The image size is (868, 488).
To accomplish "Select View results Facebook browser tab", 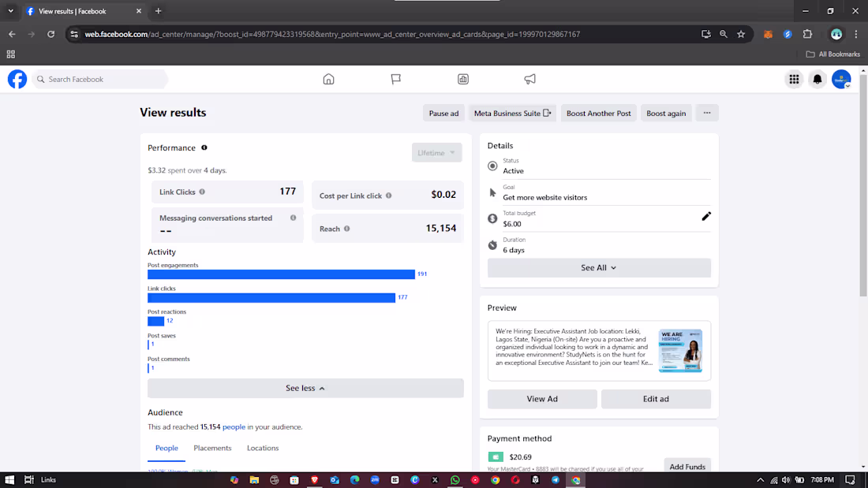I will (x=83, y=11).
